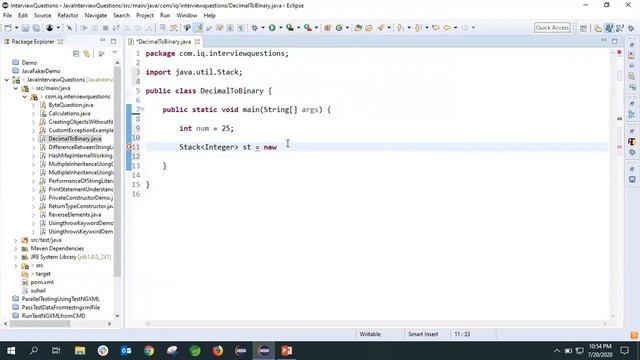Toggle Skip All Breakpoints
Viewport: 640px width, 360px height.
[x=69, y=28]
